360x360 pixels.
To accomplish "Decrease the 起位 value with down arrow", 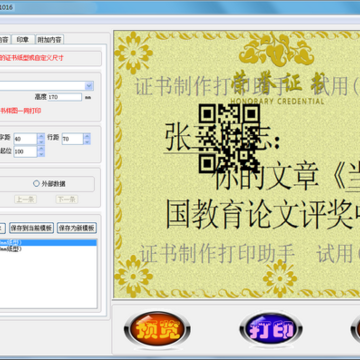I will point(41,154).
